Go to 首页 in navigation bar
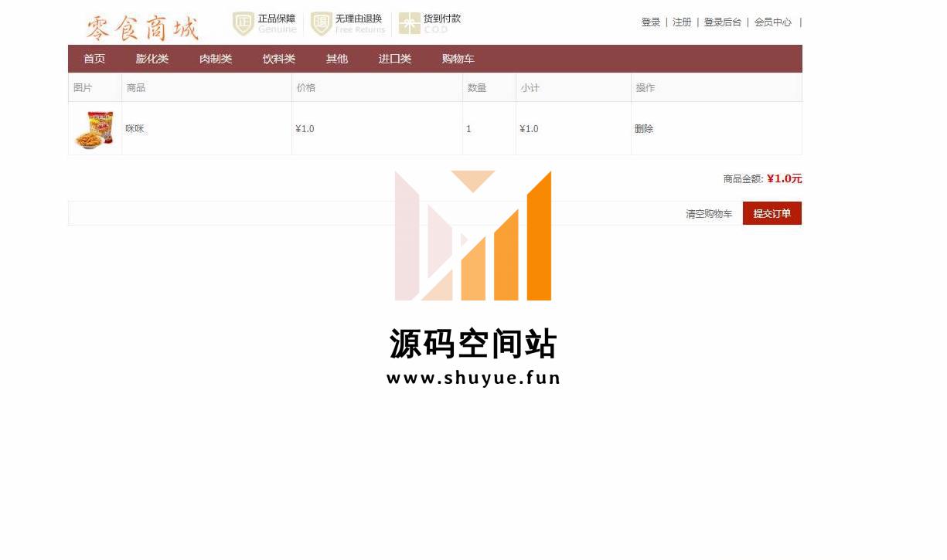The width and height of the screenshot is (947, 560). coord(94,59)
